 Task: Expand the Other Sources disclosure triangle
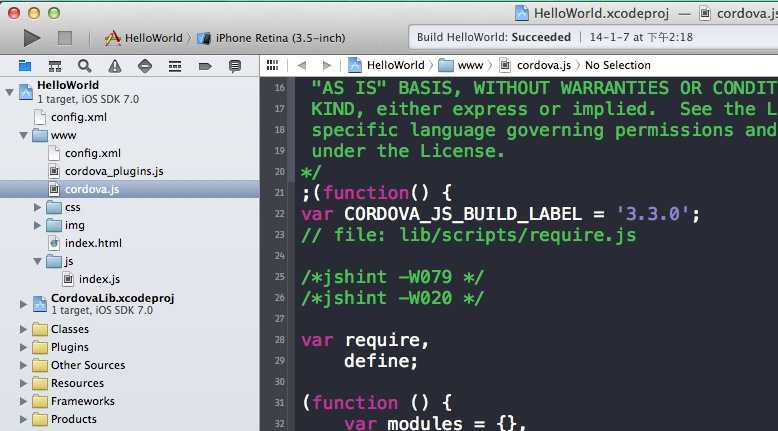coord(23,365)
